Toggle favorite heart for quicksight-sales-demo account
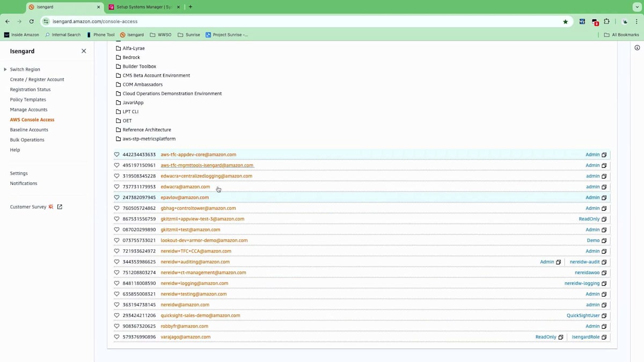644x362 pixels. tap(116, 315)
